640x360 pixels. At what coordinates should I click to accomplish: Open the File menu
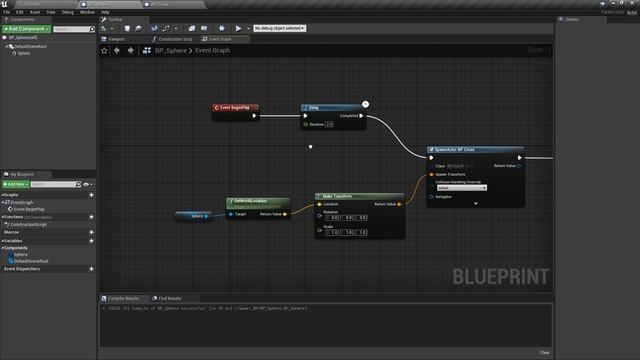click(7, 12)
